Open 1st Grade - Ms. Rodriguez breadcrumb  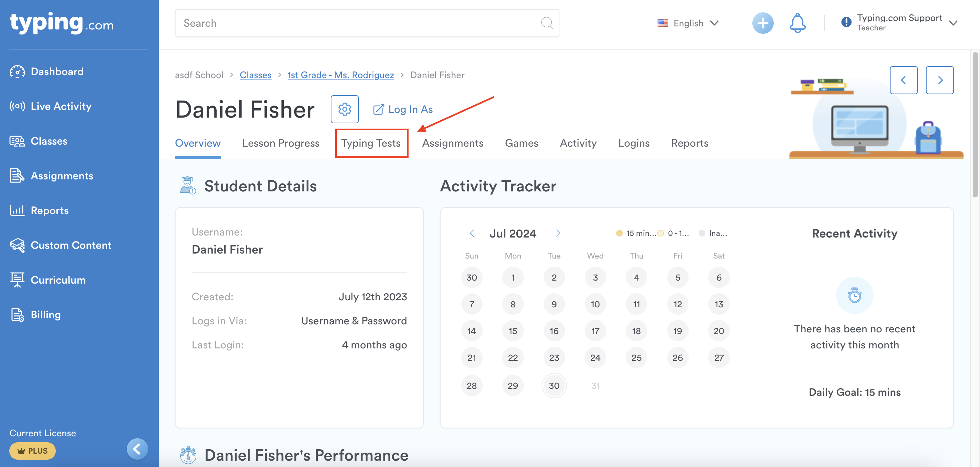click(340, 75)
